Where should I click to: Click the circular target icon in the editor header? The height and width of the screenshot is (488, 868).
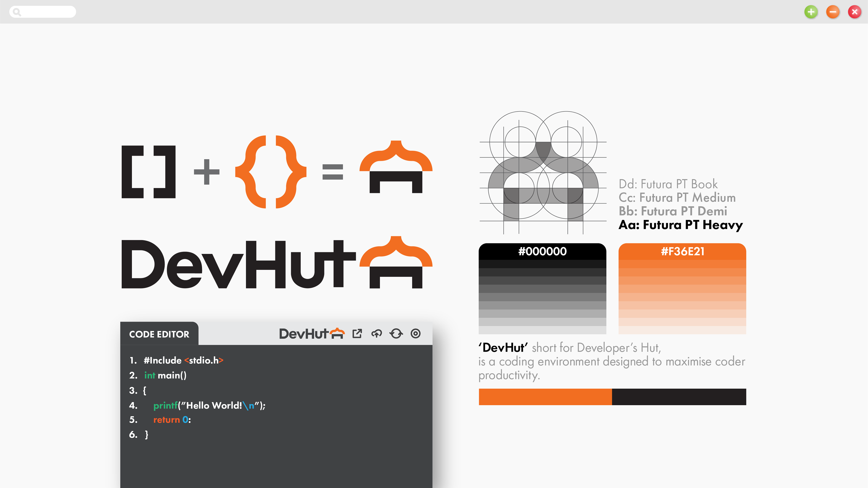[x=415, y=334]
